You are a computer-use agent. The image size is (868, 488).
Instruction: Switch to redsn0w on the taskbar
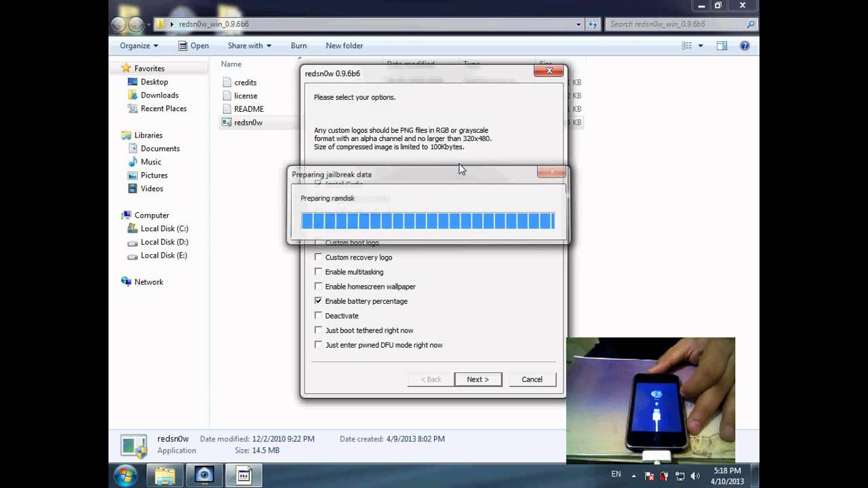[243, 475]
